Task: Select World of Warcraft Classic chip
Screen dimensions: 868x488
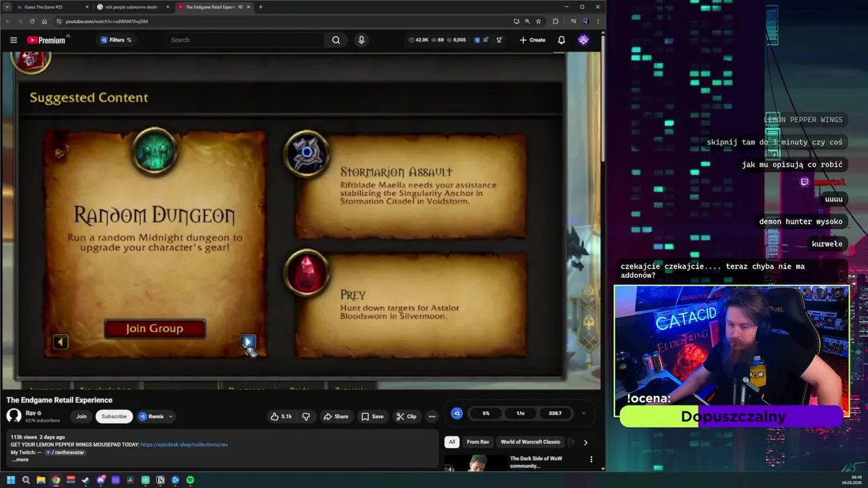Action: tap(530, 442)
